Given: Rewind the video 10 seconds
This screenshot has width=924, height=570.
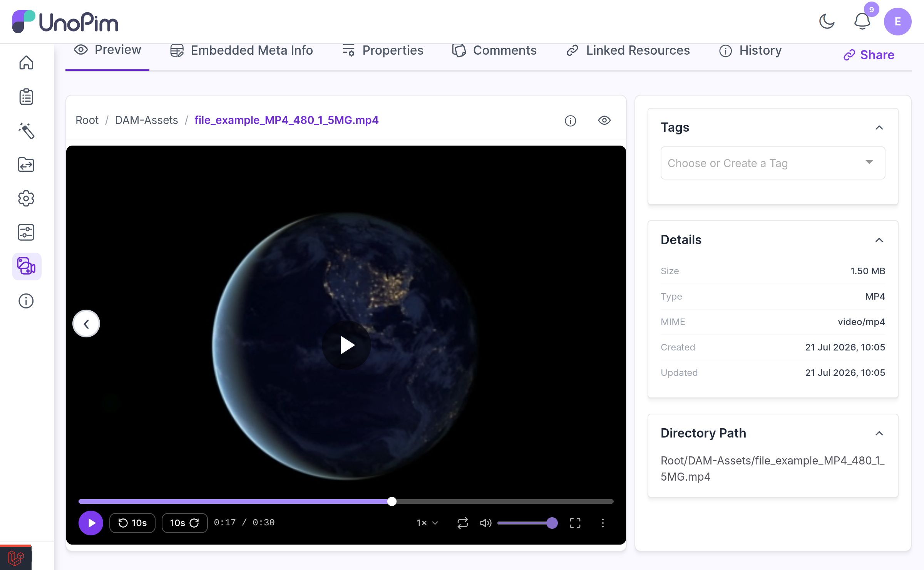Looking at the screenshot, I should (x=132, y=523).
